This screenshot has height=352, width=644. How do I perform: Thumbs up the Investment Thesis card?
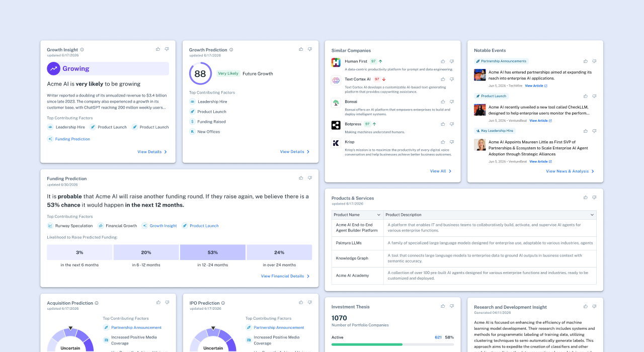pyautogui.click(x=443, y=306)
